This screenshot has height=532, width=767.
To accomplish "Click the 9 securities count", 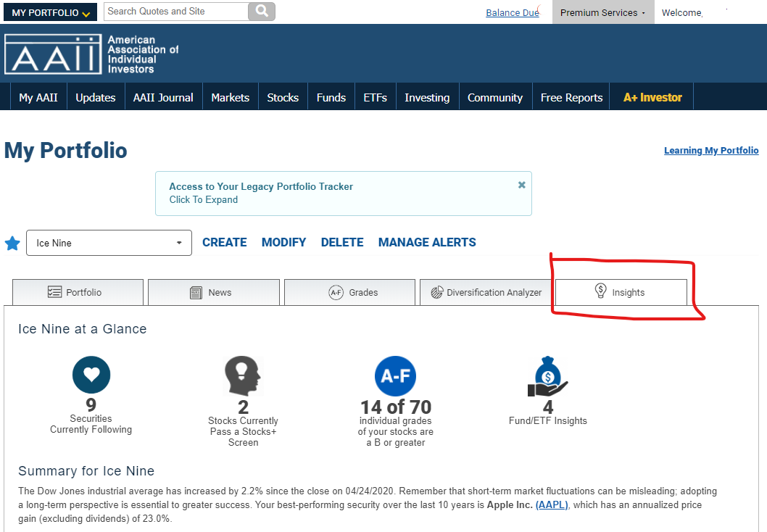I will 91,405.
